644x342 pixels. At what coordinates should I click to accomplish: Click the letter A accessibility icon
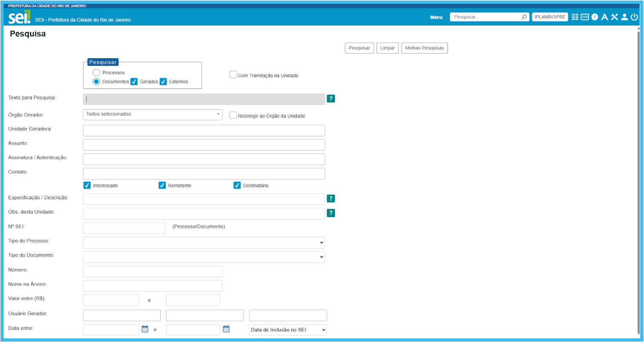(604, 17)
